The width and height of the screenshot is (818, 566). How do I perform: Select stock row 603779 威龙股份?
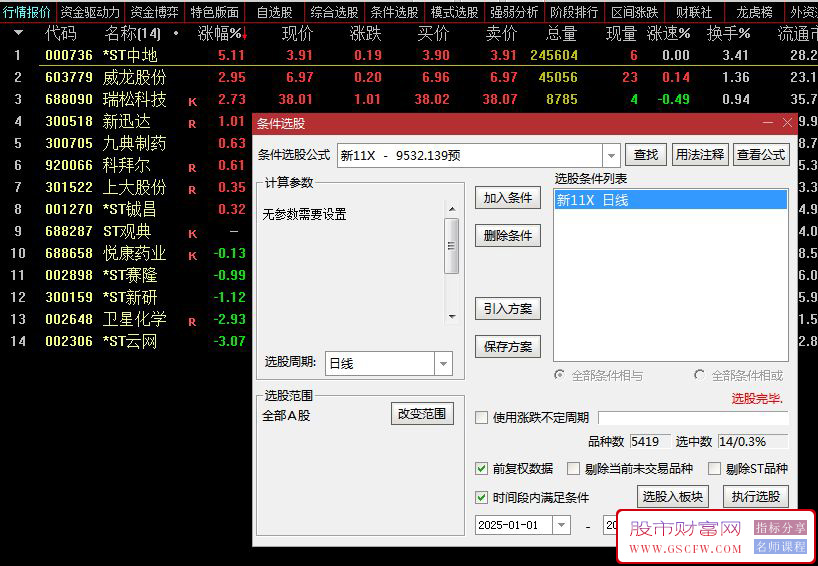tap(409, 77)
